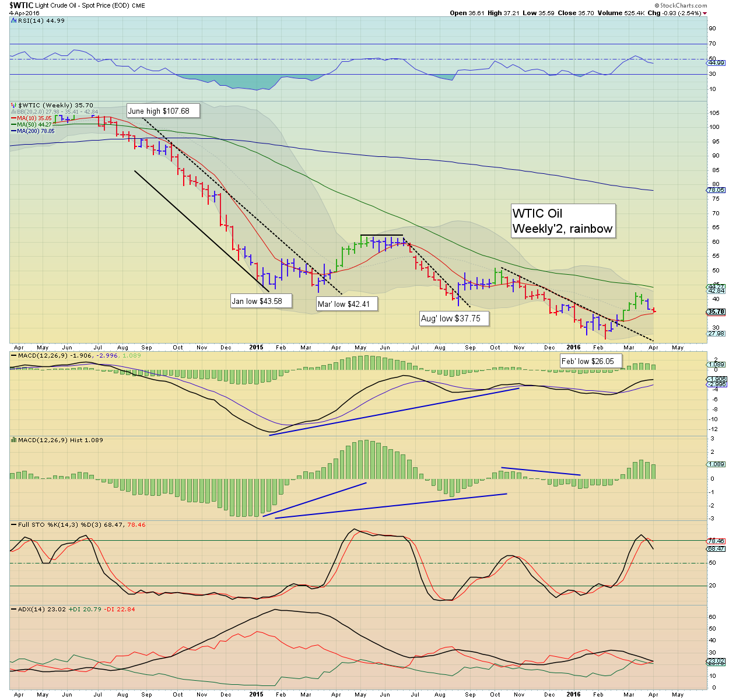Screen dimensions: 729x700
Task: Click the 4-Apr-2016 date label
Action: click(24, 13)
